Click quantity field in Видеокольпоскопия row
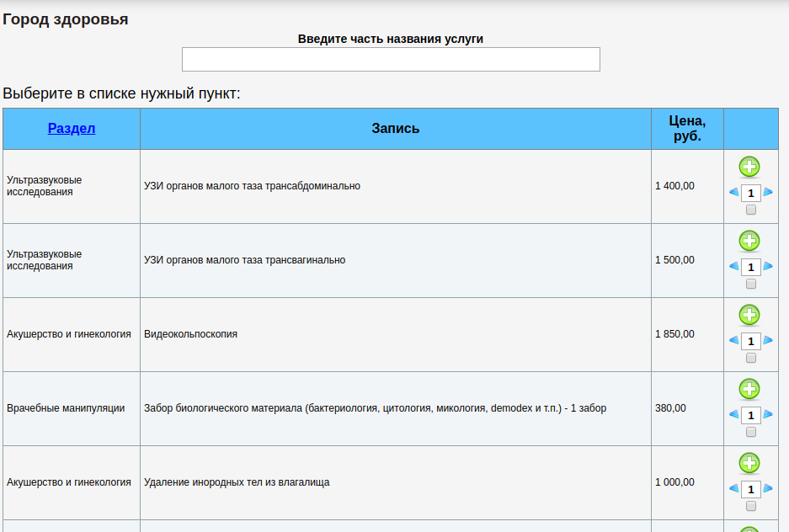Screen dimensions: 789x532 click(x=750, y=341)
